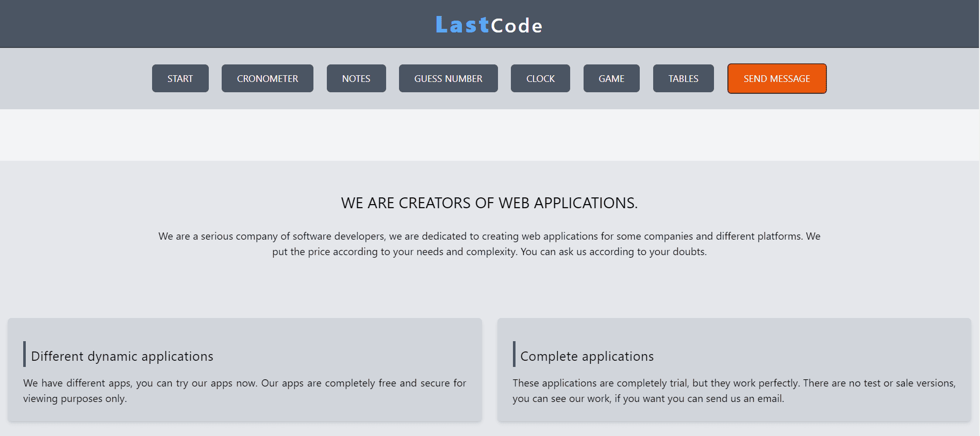The image size is (980, 436).
Task: Click the white 'Code' part of the logo
Action: (x=517, y=26)
